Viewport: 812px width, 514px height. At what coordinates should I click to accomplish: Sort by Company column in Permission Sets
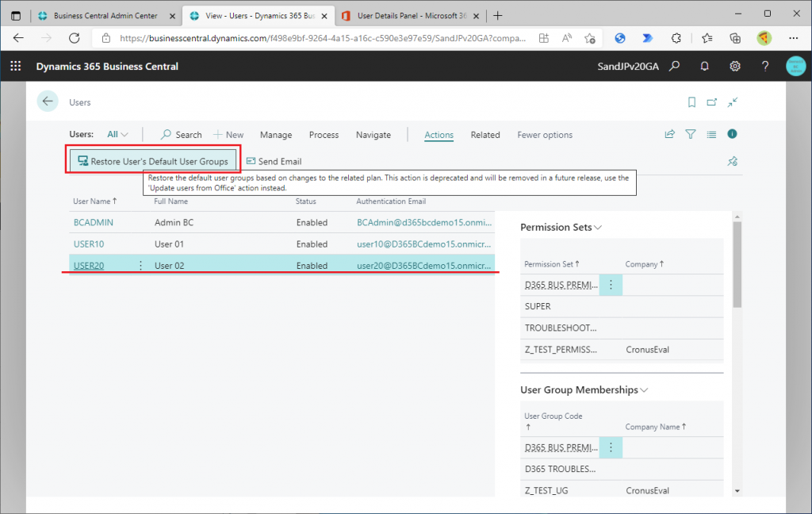point(644,263)
